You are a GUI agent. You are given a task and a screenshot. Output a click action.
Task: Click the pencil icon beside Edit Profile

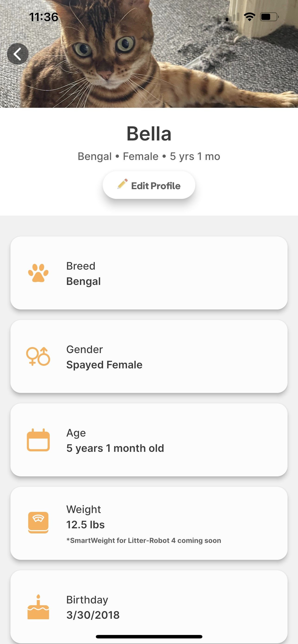(123, 184)
